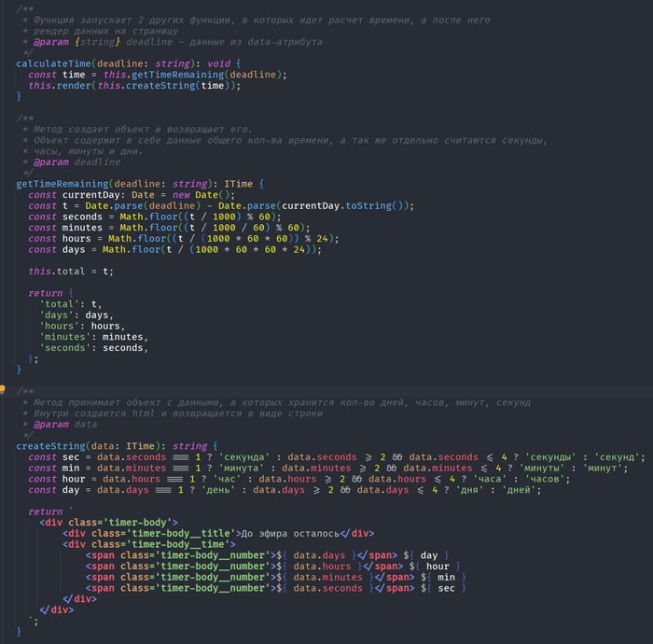Click the 'секунда' string literal

(x=246, y=457)
